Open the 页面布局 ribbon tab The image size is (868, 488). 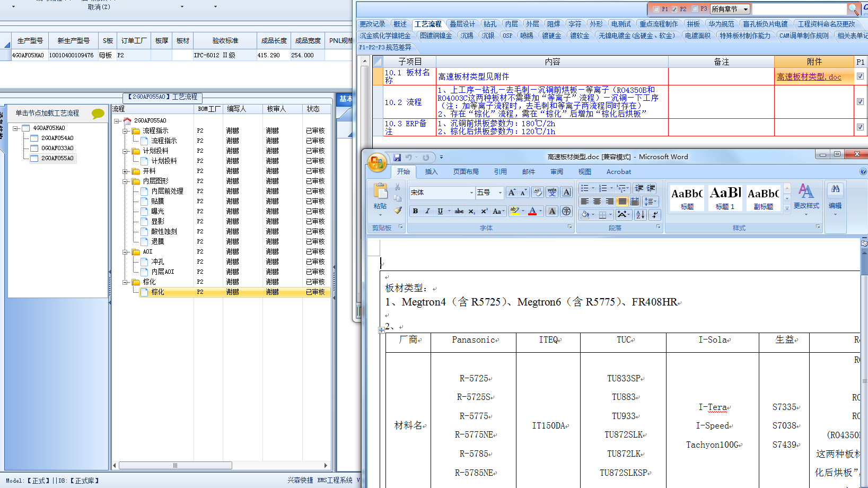(x=466, y=172)
